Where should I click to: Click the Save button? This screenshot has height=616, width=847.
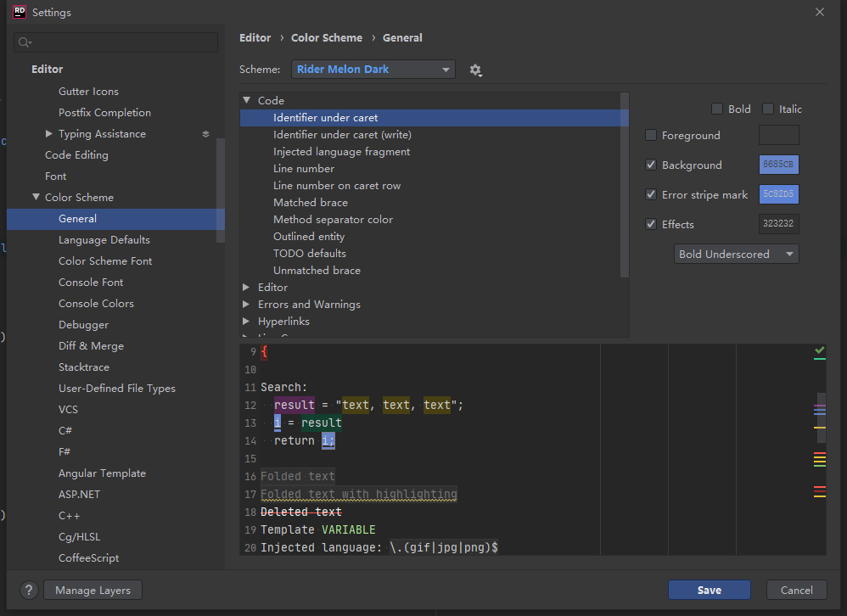pyautogui.click(x=710, y=590)
